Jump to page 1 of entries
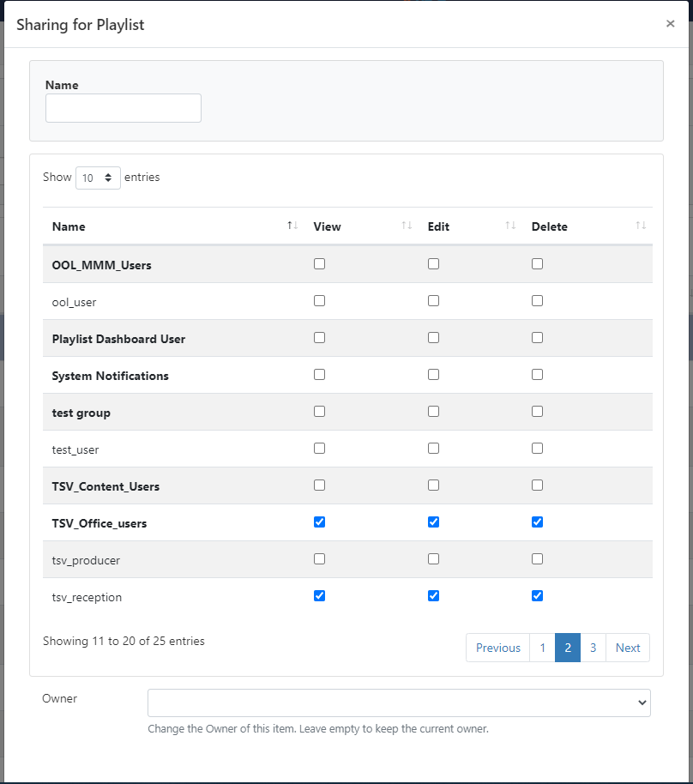This screenshot has width=693, height=784. 543,648
